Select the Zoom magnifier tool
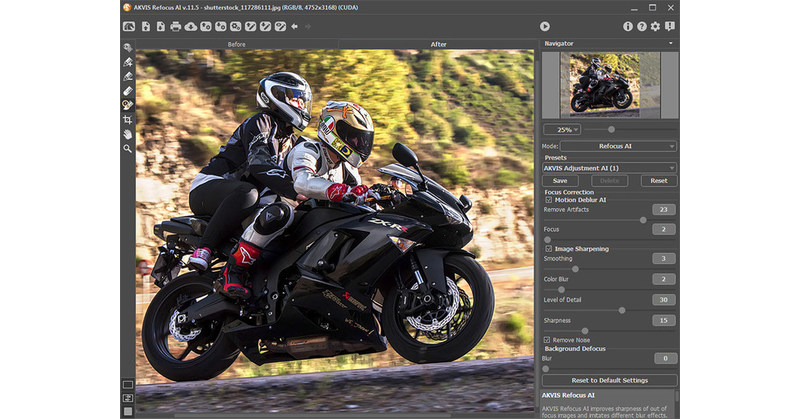Viewport: 800px width, 419px height. [128, 148]
